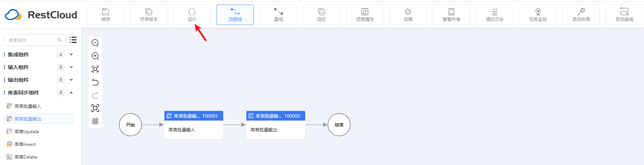The height and width of the screenshot is (165, 644).
Task: Select node T00001 header
Action: 194,116
